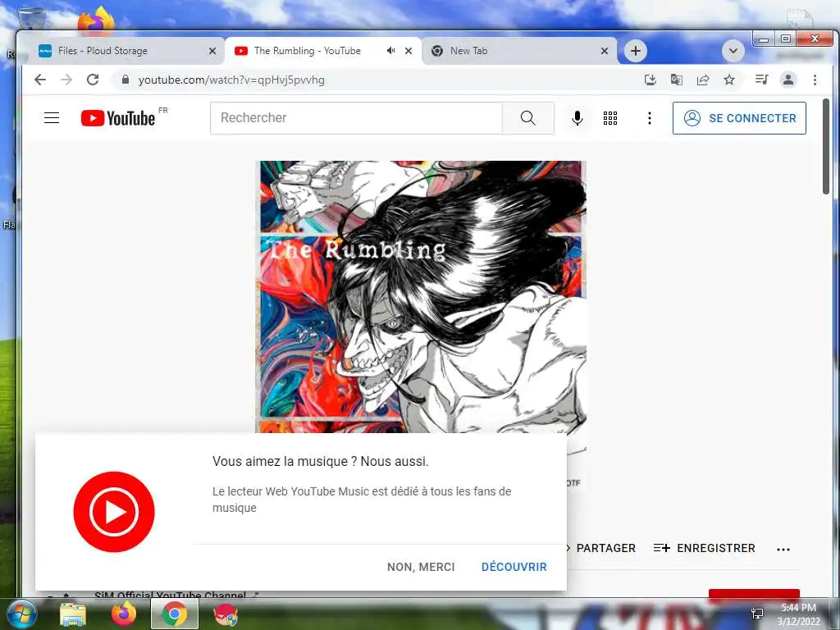Screen dimensions: 840x630
Task: Translate this page icon
Action: pyautogui.click(x=677, y=80)
